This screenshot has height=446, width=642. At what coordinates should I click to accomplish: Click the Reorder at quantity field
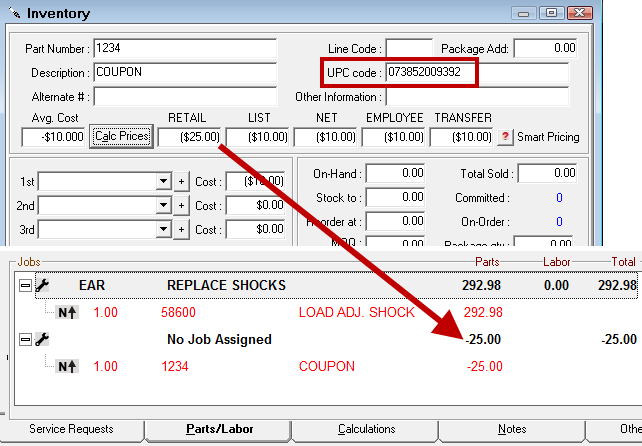point(396,222)
